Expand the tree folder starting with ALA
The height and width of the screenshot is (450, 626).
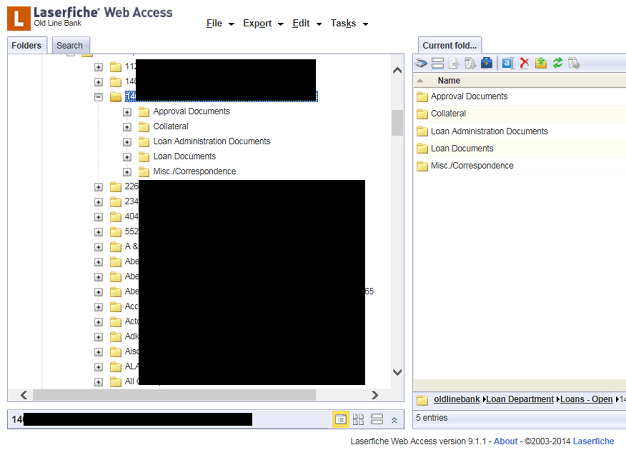coord(98,367)
